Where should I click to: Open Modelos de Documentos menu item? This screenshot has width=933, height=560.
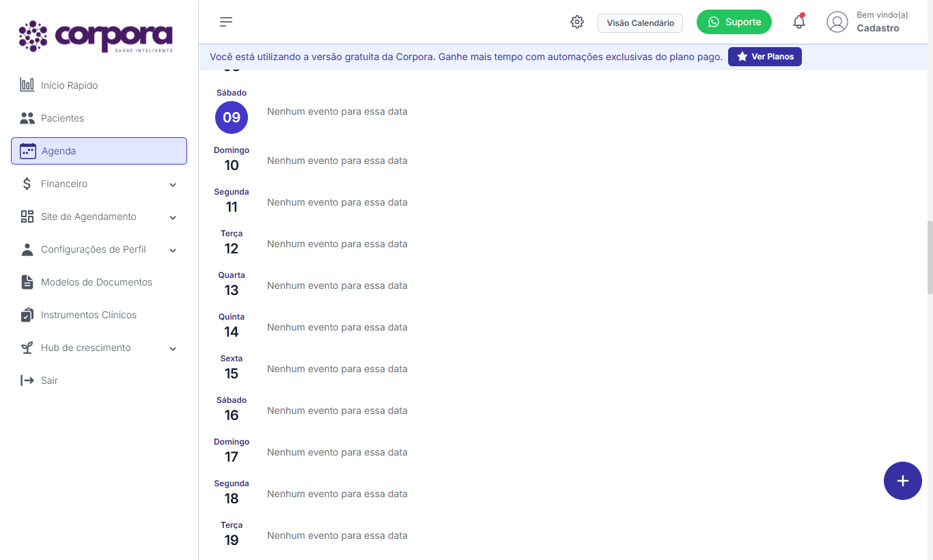[x=99, y=282]
